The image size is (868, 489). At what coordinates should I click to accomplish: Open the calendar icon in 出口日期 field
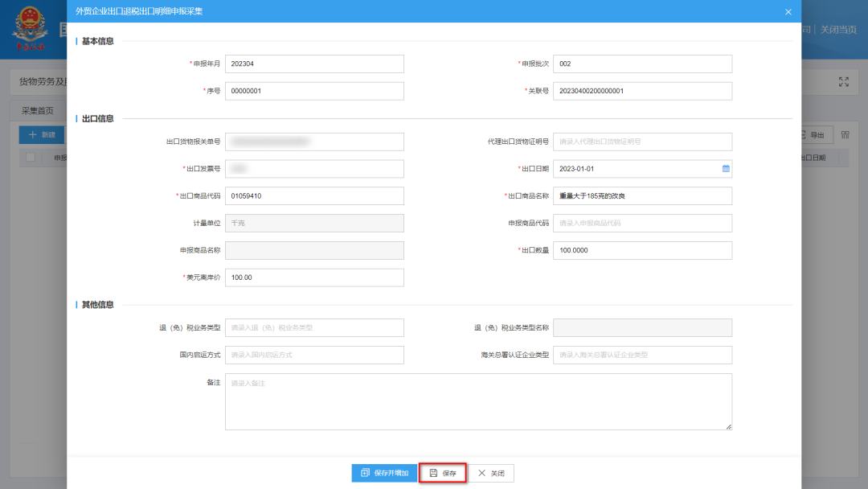coord(726,169)
